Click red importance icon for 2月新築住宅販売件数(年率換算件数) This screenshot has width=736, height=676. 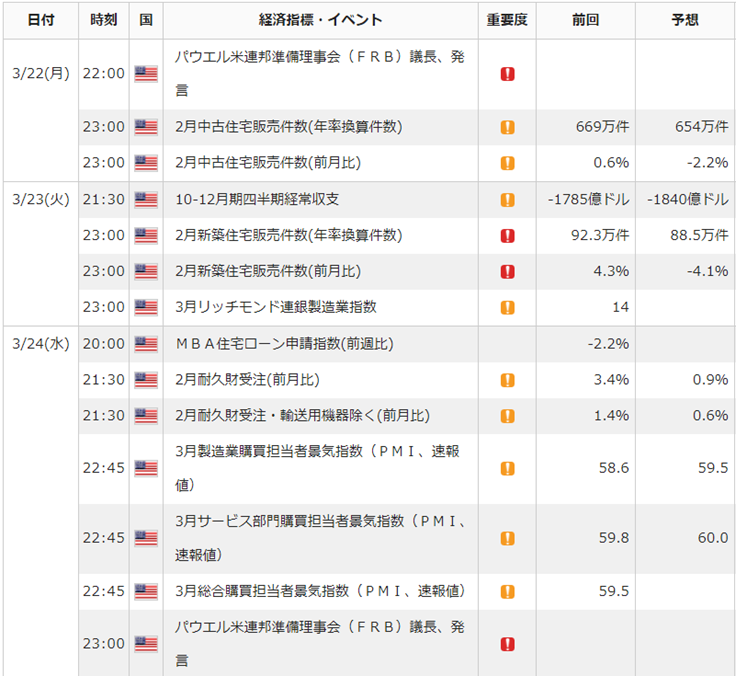(507, 236)
